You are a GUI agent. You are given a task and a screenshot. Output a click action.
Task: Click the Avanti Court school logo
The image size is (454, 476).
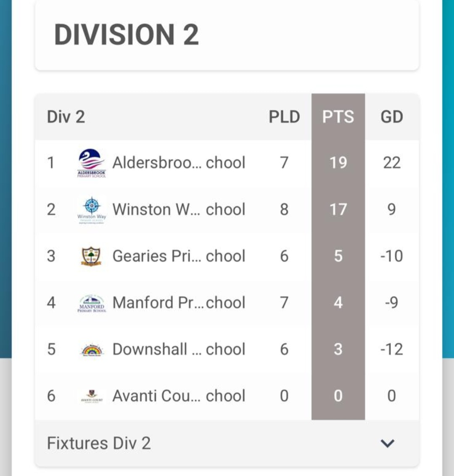pos(92,396)
